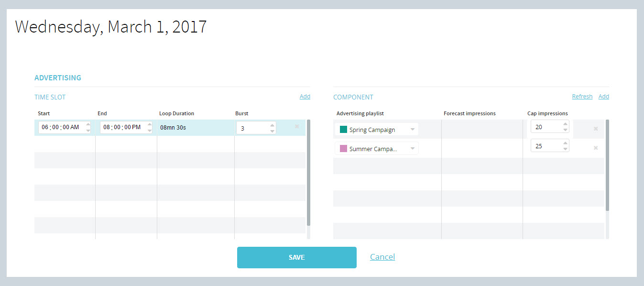Expand the Summer Campaign playlist dropdown
This screenshot has width=644, height=286.
pos(413,149)
